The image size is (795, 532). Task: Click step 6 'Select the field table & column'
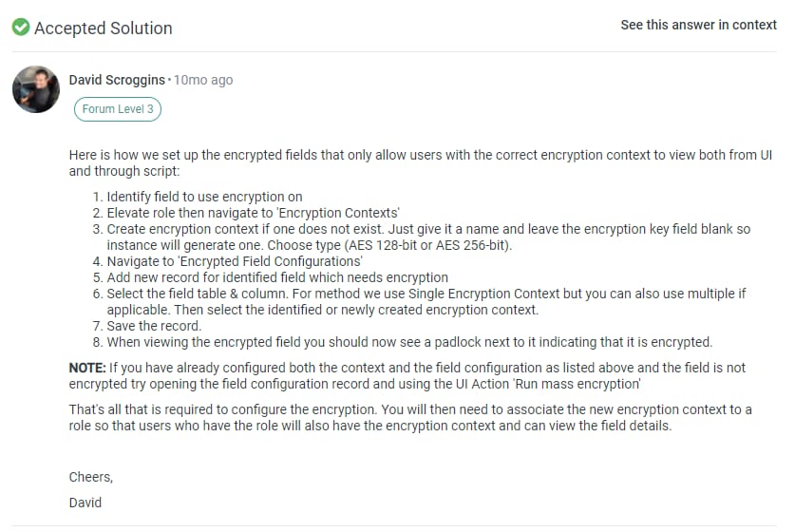tap(426, 302)
